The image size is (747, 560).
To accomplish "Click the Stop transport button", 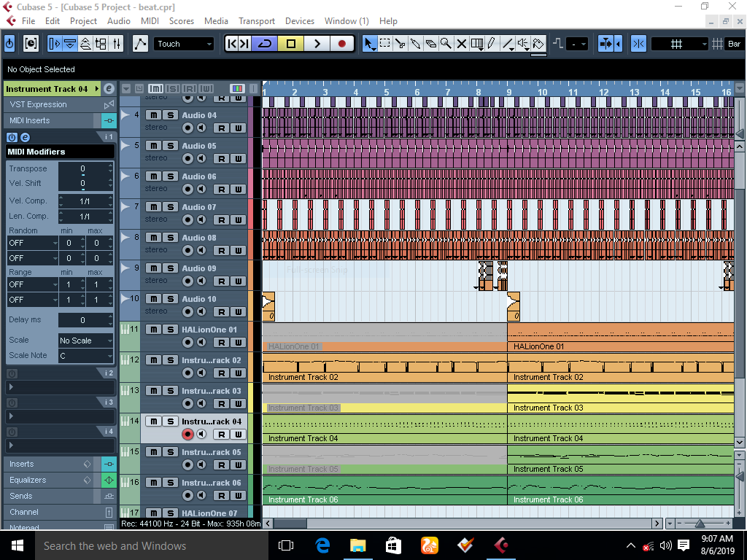I will [290, 44].
